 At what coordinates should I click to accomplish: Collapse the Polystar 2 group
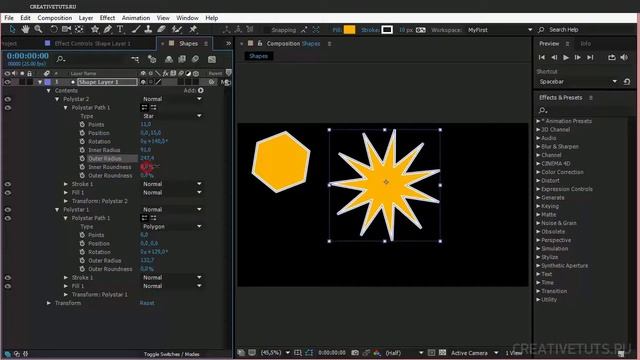[x=57, y=99]
